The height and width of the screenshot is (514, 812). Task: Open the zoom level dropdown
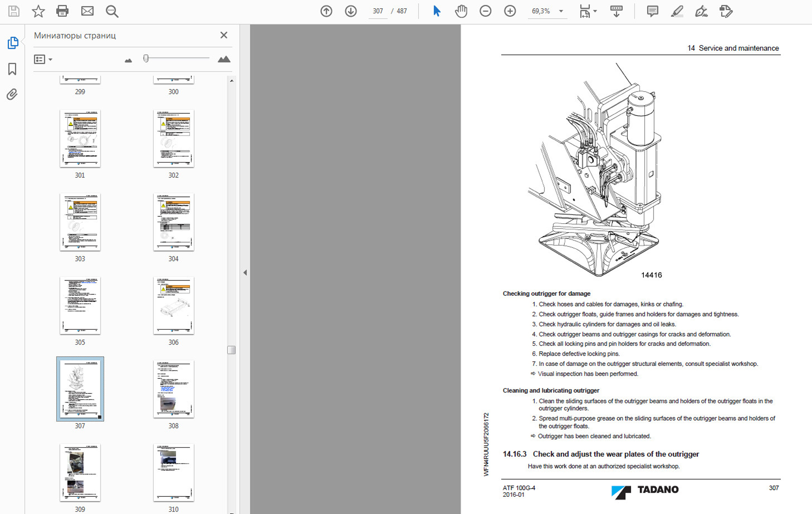tap(561, 11)
